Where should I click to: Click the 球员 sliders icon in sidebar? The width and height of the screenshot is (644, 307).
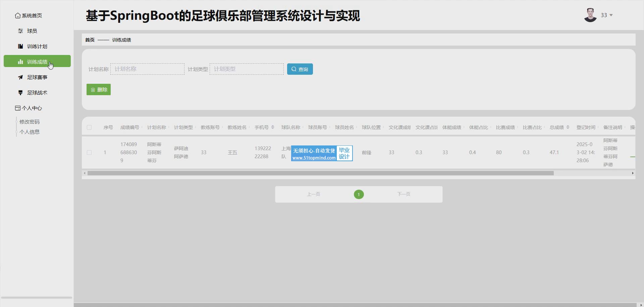tap(20, 31)
